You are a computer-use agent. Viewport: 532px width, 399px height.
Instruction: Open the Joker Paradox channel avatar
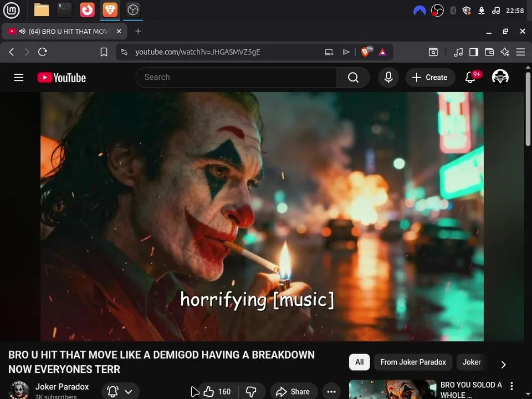[x=18, y=390]
